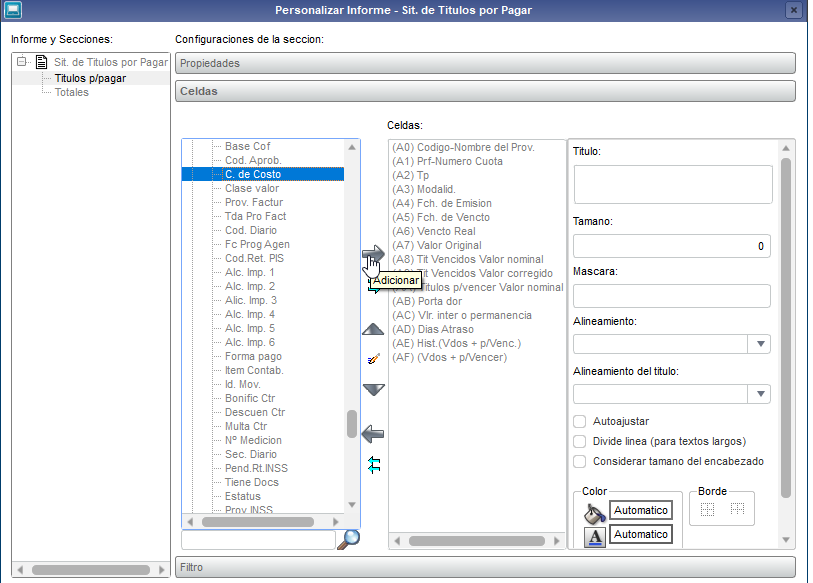Collapse the Sit. de Titulos por Pagar tree node
Image resolution: width=813 pixels, height=583 pixels.
click(x=21, y=62)
